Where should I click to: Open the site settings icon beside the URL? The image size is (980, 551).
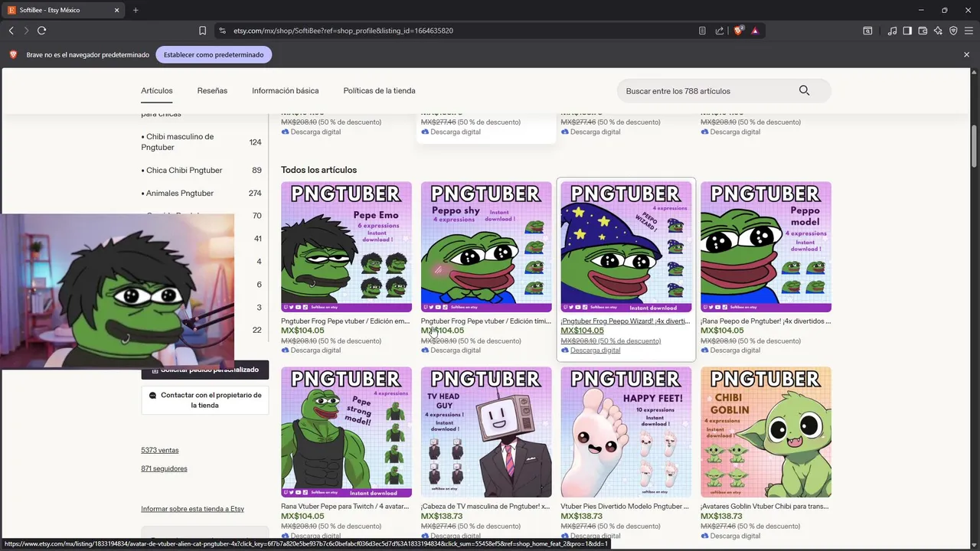pos(222,31)
